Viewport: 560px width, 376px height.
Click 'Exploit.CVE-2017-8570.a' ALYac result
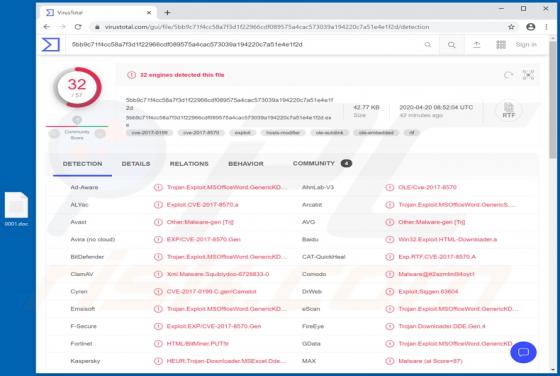[202, 205]
